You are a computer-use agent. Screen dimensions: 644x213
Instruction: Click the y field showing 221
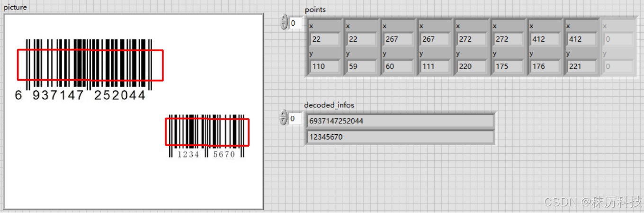tap(582, 66)
